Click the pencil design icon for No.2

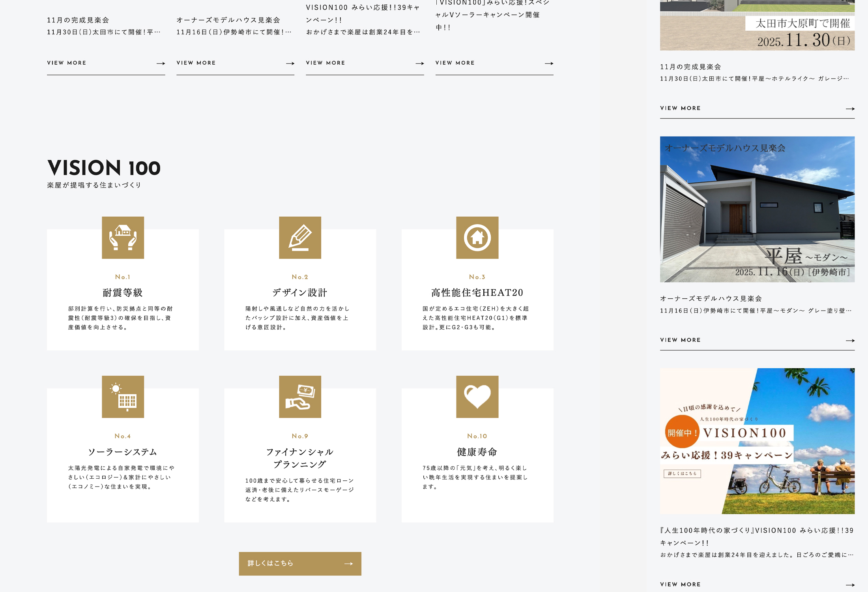coord(300,238)
